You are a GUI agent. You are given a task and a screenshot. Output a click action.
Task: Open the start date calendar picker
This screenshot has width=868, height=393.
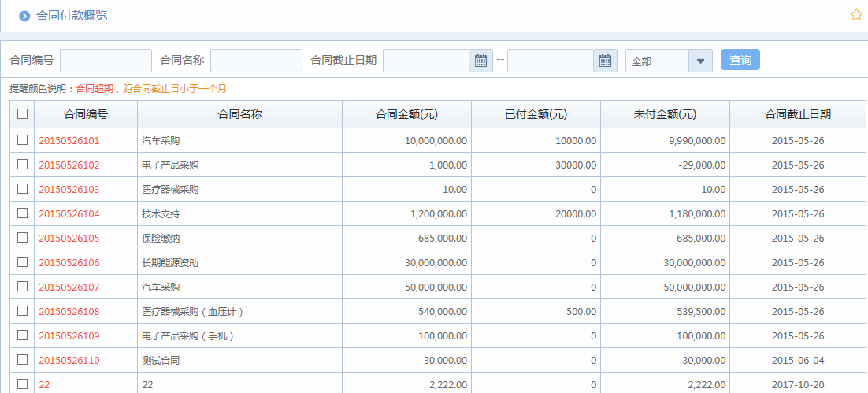[480, 61]
